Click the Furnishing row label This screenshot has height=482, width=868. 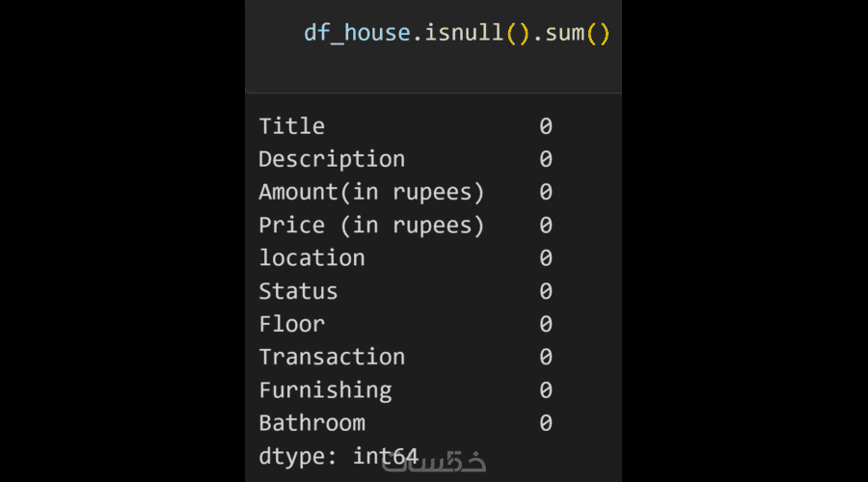click(x=325, y=390)
